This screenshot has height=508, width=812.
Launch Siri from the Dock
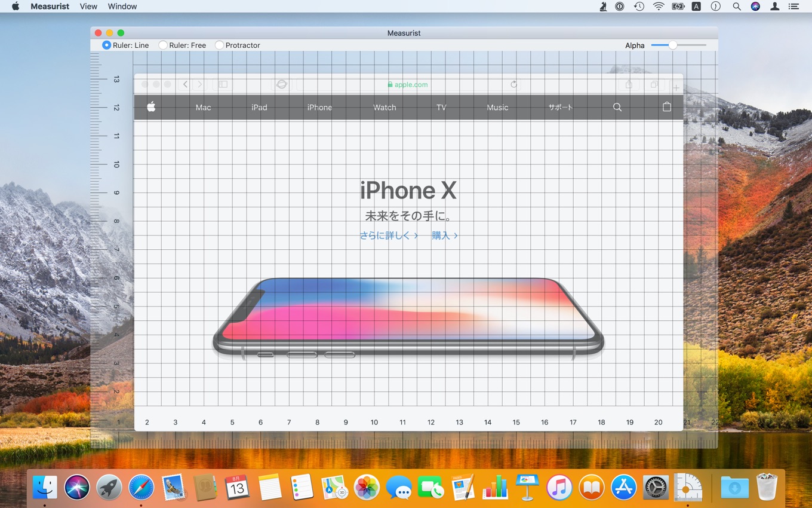[x=77, y=488]
